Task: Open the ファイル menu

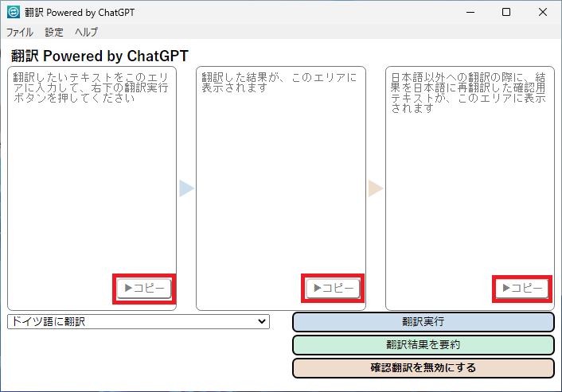Action: pyautogui.click(x=20, y=33)
